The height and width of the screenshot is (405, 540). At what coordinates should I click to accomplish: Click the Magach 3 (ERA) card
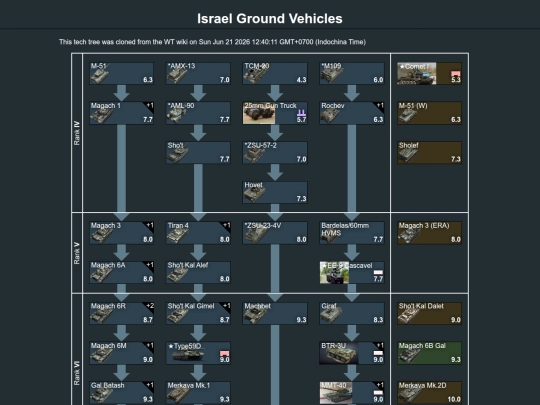pos(429,233)
